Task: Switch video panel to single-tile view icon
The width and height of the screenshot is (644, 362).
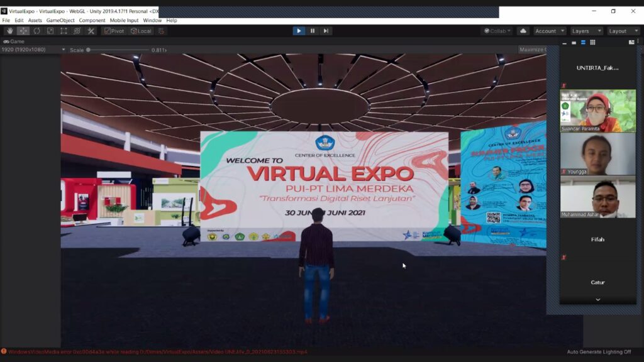Action: tap(574, 43)
